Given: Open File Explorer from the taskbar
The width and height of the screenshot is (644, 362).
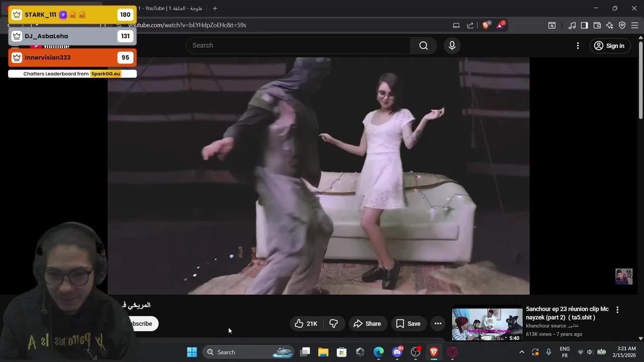Looking at the screenshot, I should (x=323, y=352).
